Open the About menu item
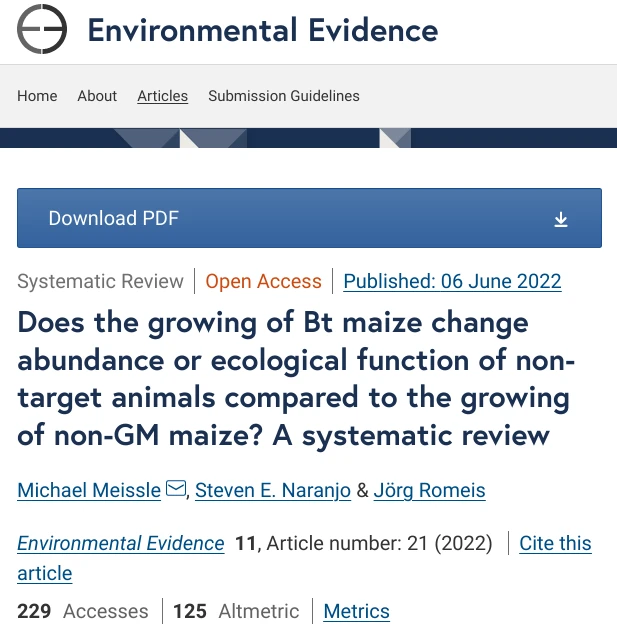This screenshot has height=638, width=617. tap(97, 96)
